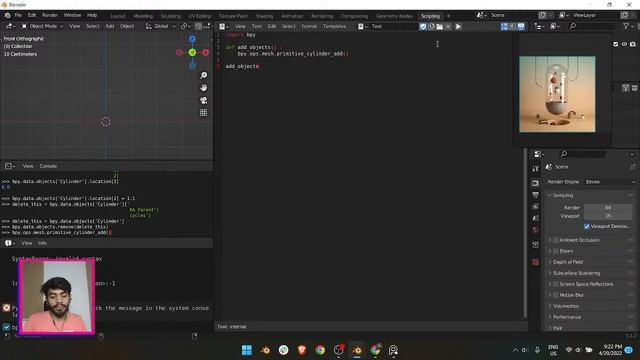Open the text editor Text menu
This screenshot has height=360, width=640.
pos(257,27)
